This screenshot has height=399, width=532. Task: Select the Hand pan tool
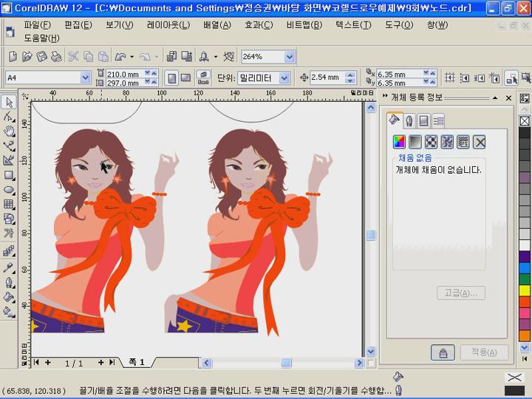coord(9,131)
